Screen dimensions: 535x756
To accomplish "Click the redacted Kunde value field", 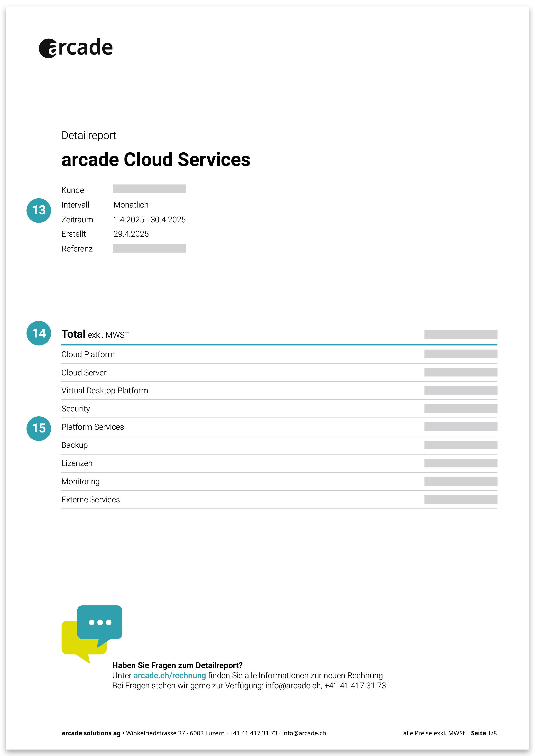I will [x=149, y=189].
